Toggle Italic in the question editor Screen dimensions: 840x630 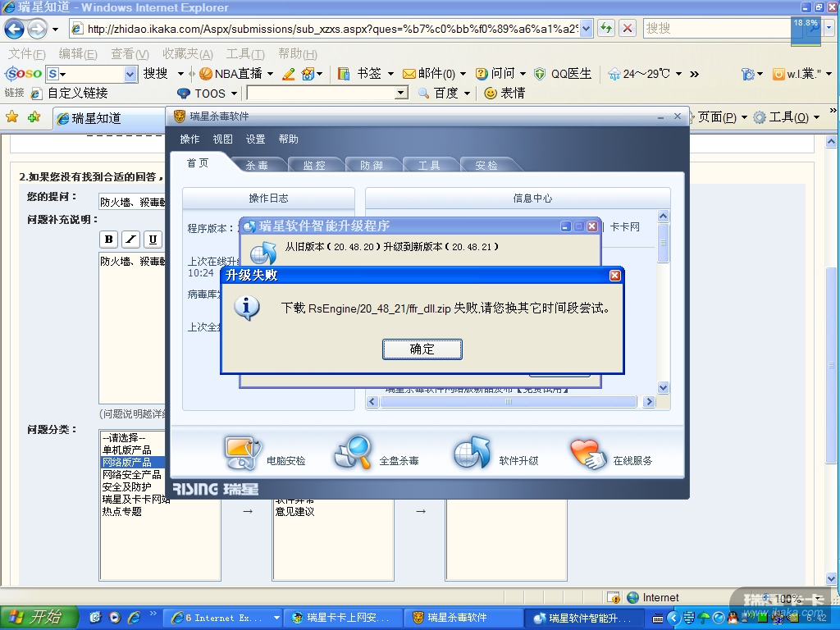click(x=130, y=240)
